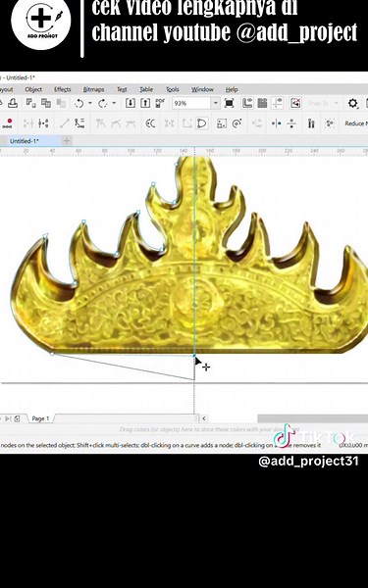Open the Text menu
Viewport: 368px width, 588px height.
pos(122,89)
